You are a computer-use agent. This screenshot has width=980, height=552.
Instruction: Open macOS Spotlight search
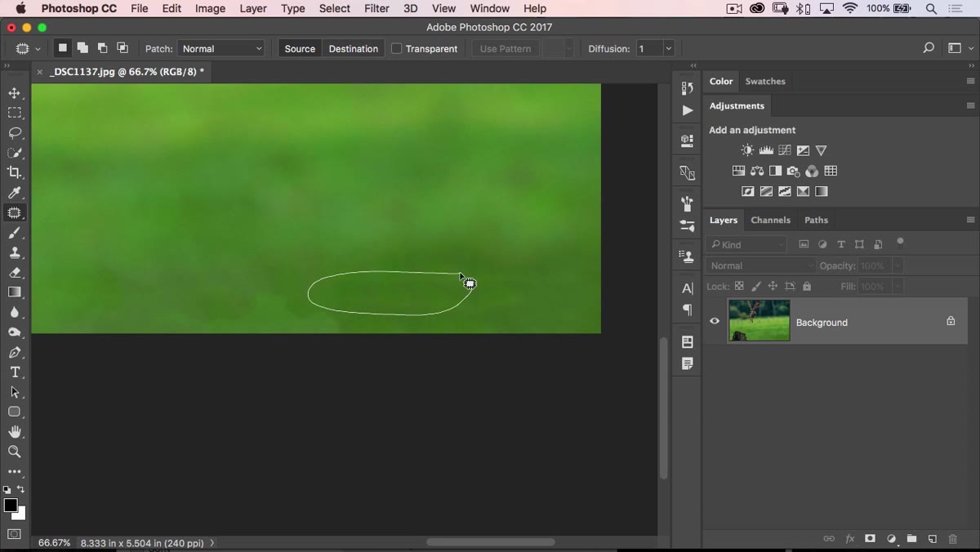point(931,8)
